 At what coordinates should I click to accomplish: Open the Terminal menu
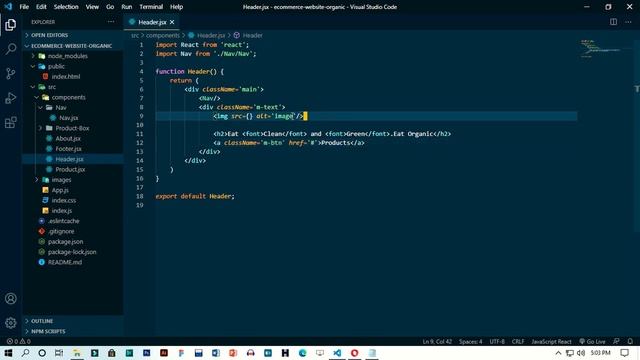151,7
